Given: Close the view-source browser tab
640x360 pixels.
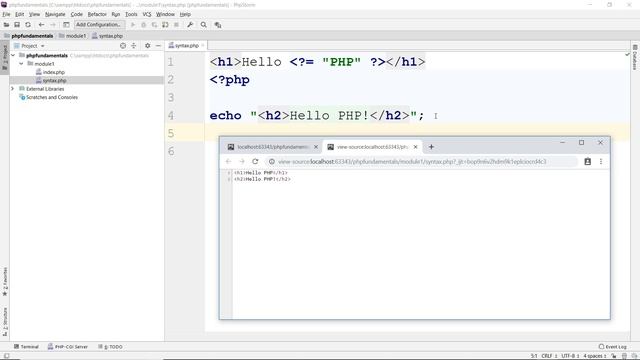Looking at the screenshot, I should (416, 147).
